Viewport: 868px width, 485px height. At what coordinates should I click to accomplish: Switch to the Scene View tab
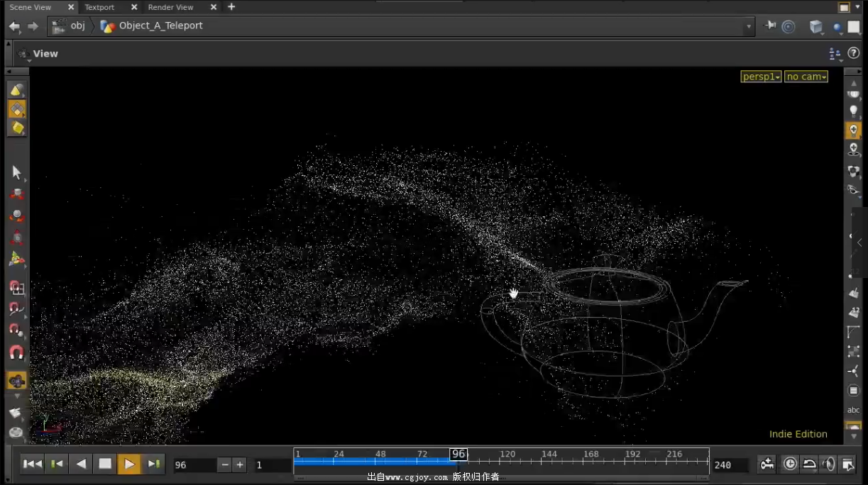pos(30,7)
